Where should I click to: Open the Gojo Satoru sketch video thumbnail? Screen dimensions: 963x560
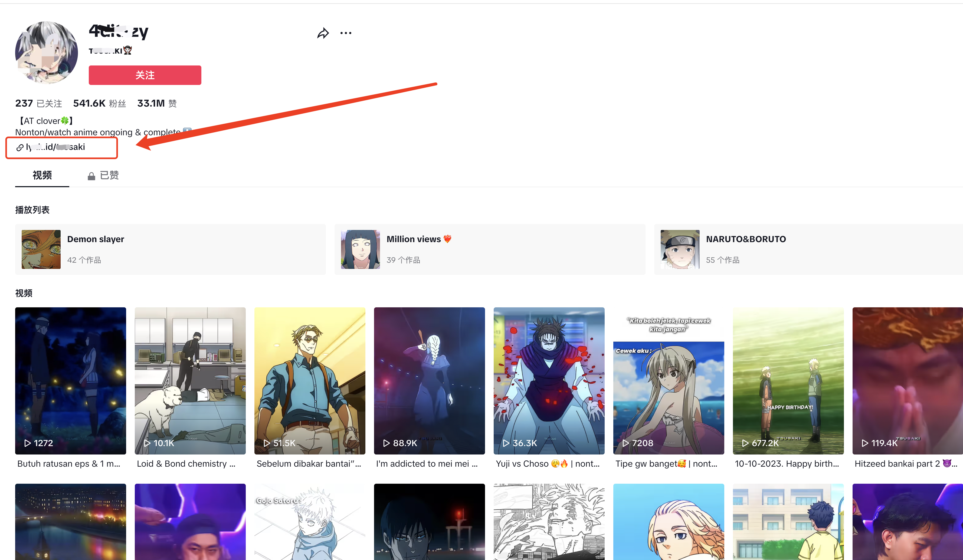pos(310,521)
